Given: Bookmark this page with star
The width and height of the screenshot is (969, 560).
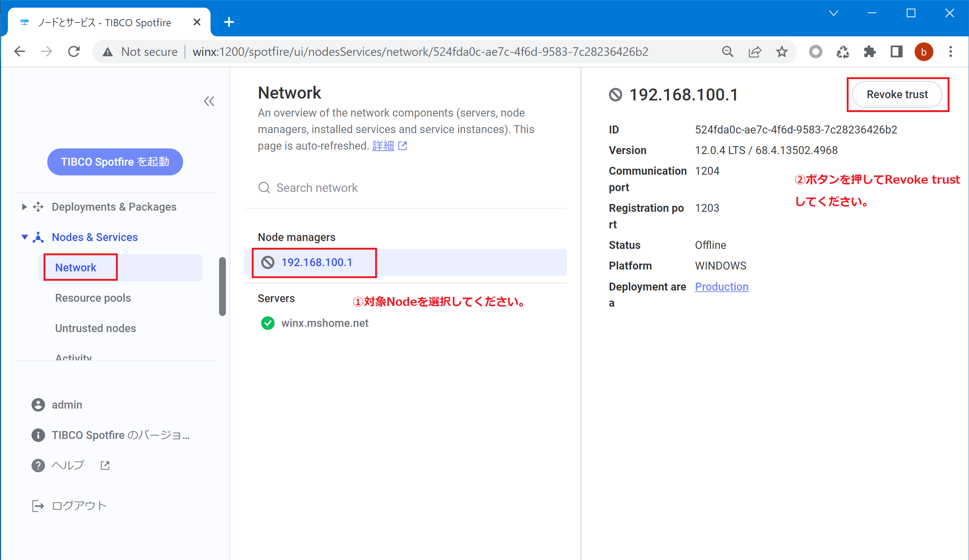Looking at the screenshot, I should (x=781, y=51).
